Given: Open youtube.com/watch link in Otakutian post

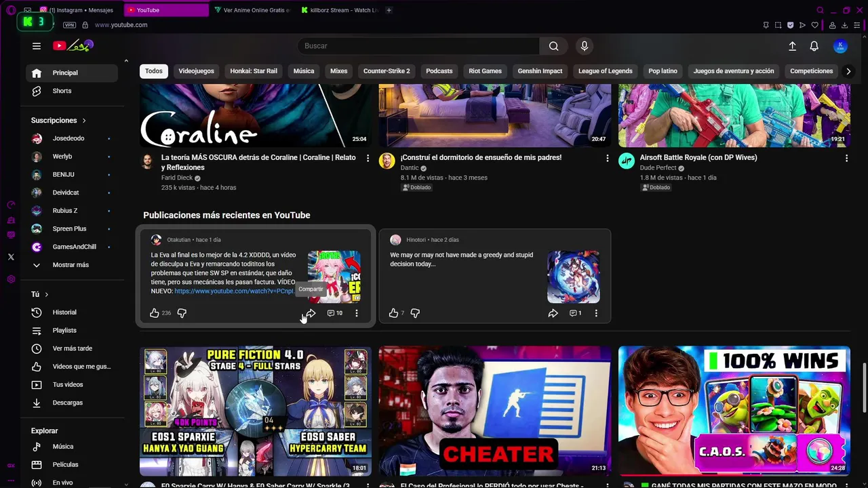Looking at the screenshot, I should (234, 291).
